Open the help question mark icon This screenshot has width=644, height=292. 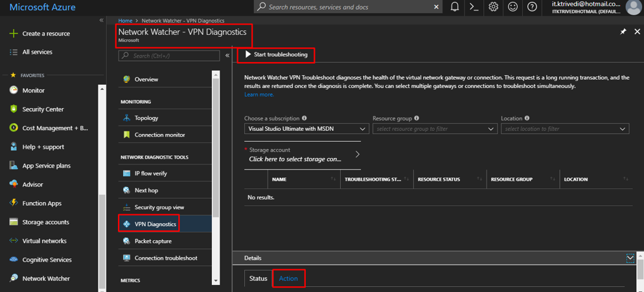pos(532,7)
